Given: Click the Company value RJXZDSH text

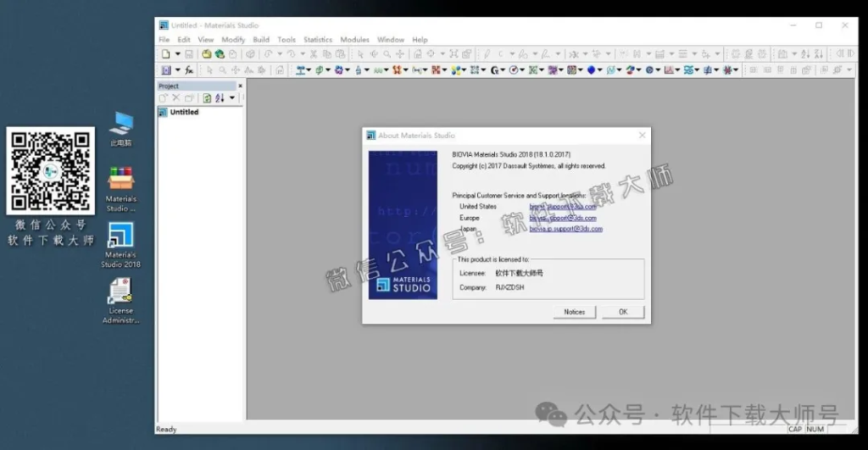Looking at the screenshot, I should tap(509, 287).
